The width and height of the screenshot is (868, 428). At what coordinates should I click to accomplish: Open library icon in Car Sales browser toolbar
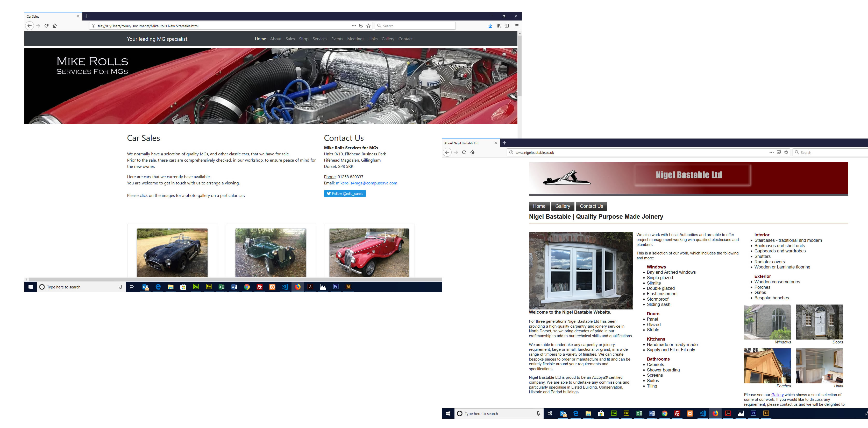(x=498, y=26)
